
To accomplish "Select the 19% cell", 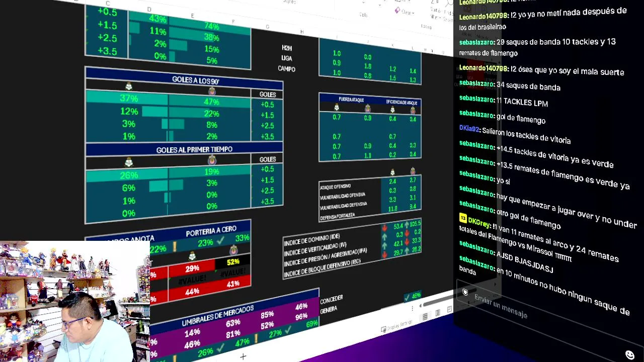I will pos(212,171).
